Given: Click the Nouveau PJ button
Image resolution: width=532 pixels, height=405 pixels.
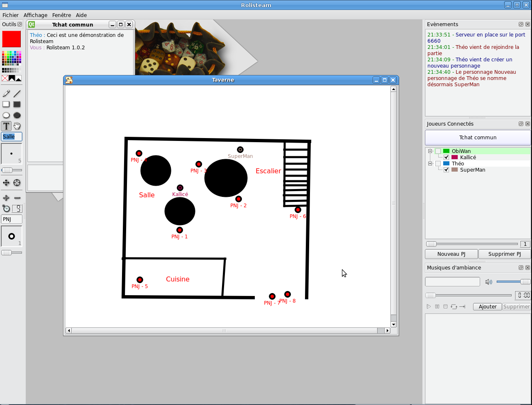Looking at the screenshot, I should click(x=451, y=254).
